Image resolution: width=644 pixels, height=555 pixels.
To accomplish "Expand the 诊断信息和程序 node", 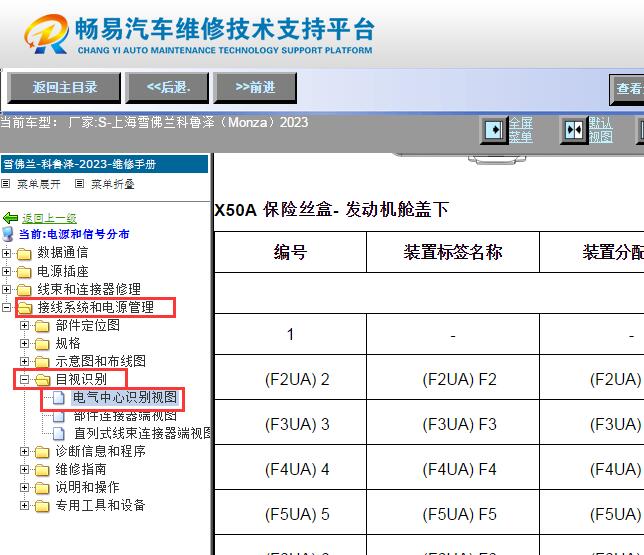I will click(24, 451).
